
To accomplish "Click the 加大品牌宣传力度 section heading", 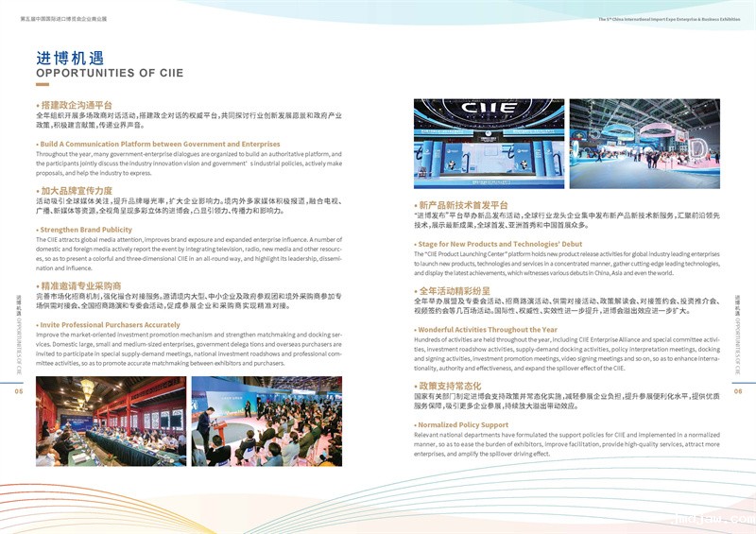I will pyautogui.click(x=75, y=191).
